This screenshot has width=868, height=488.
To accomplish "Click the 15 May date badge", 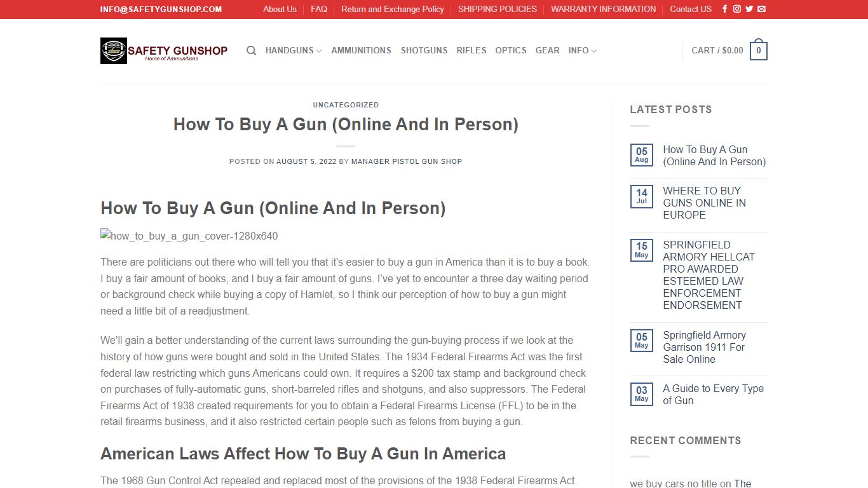I will (642, 250).
